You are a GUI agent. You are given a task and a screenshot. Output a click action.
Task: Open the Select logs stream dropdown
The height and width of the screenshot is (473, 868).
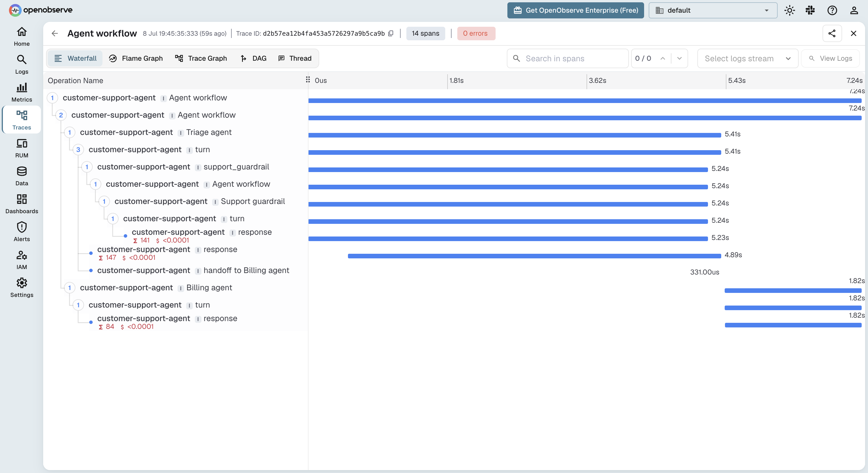(x=747, y=58)
